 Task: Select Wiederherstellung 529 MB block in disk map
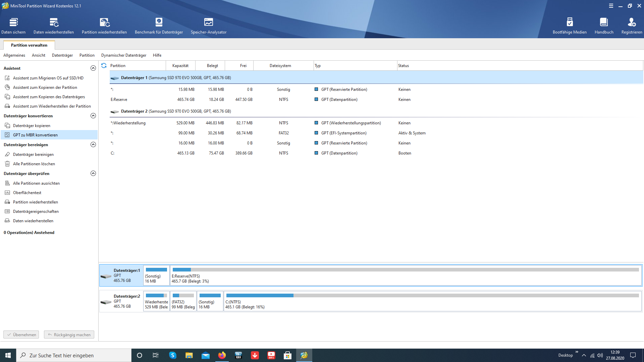pos(156,301)
